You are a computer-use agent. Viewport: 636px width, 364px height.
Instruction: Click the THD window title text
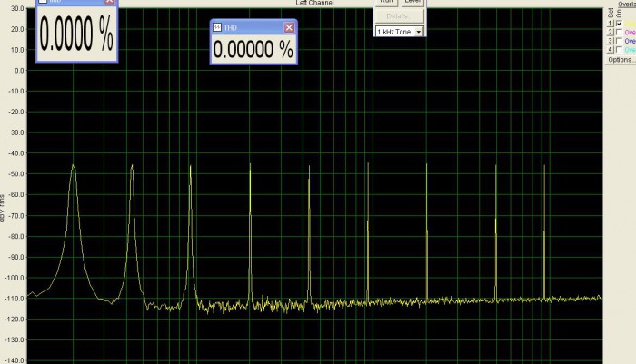[x=230, y=27]
